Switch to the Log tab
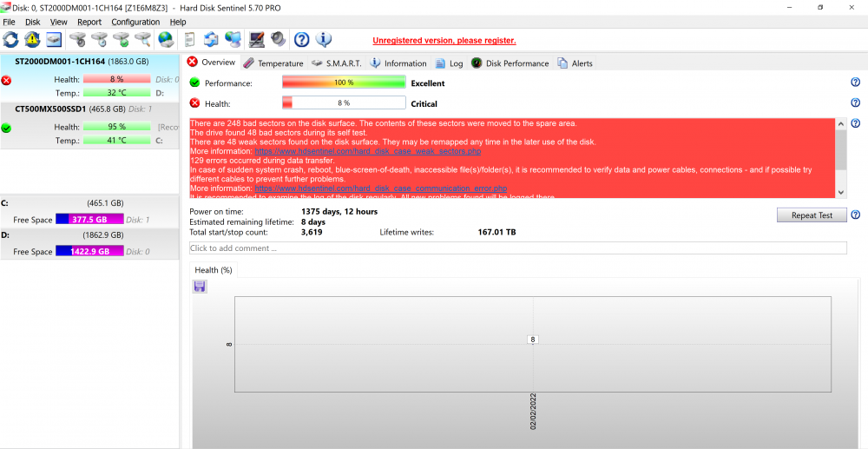 pos(449,63)
